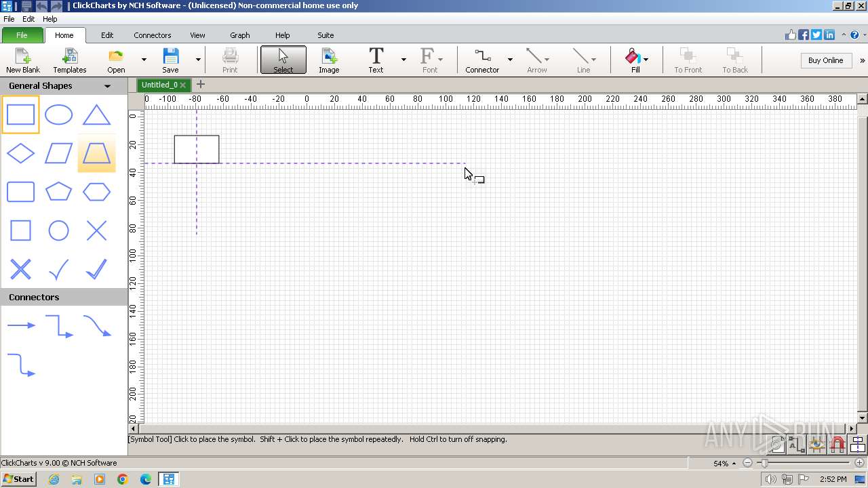
Task: Save the diagram with Save icon
Action: (x=170, y=60)
